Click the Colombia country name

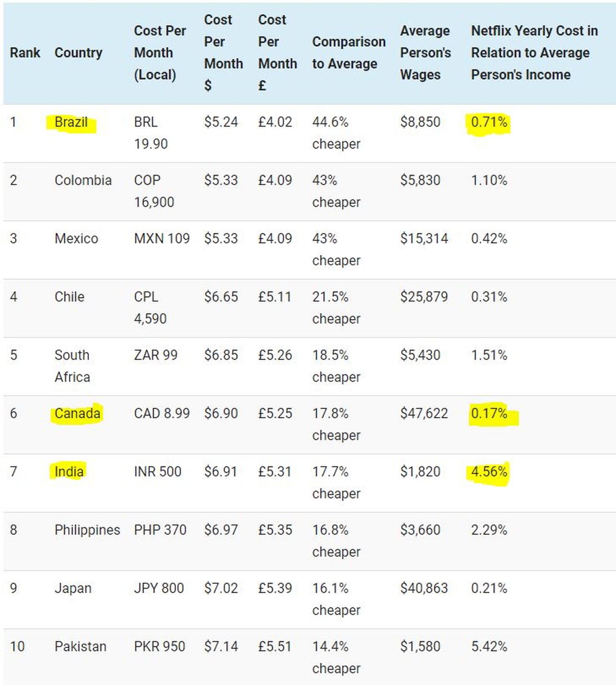[x=83, y=180]
